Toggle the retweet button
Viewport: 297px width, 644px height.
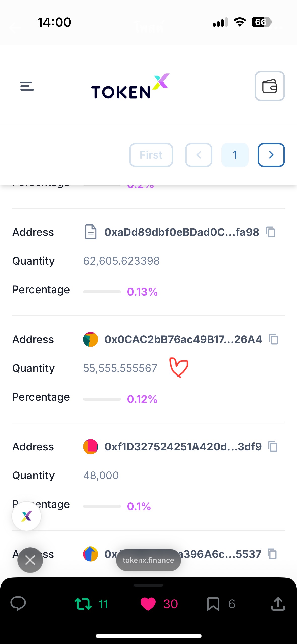tap(83, 604)
